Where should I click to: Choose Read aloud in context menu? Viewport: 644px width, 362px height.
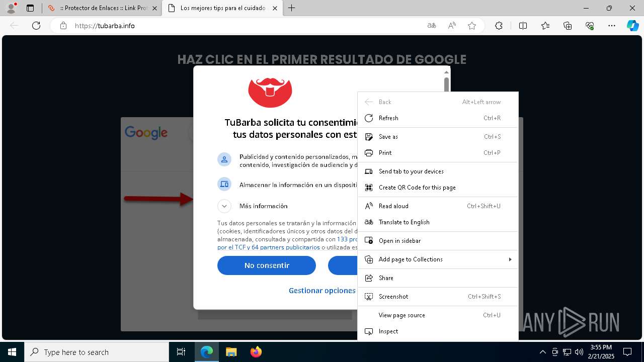(438, 206)
